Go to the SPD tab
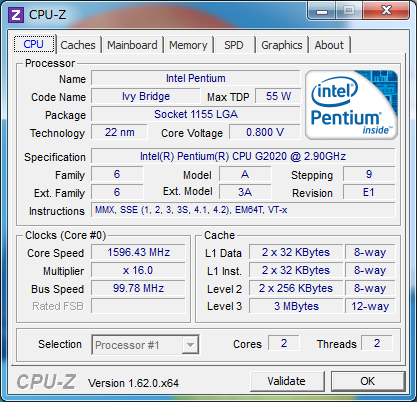Screen dimensions: 417x402 click(234, 45)
